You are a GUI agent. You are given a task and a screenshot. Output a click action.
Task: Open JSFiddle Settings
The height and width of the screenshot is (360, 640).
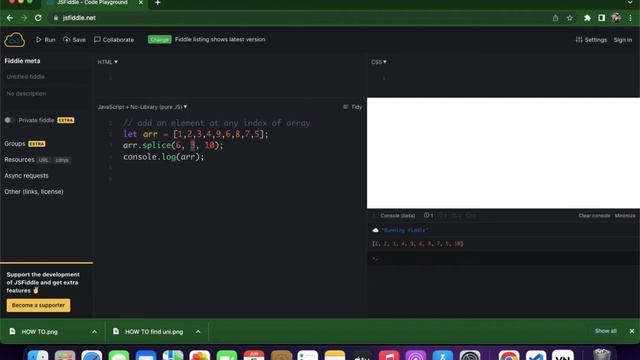click(591, 40)
